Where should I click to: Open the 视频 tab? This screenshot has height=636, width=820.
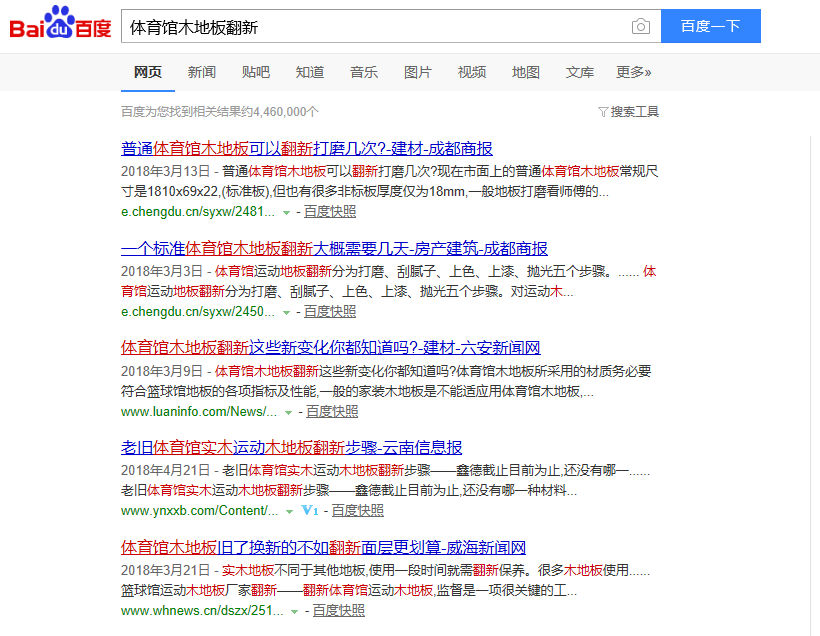[x=471, y=72]
